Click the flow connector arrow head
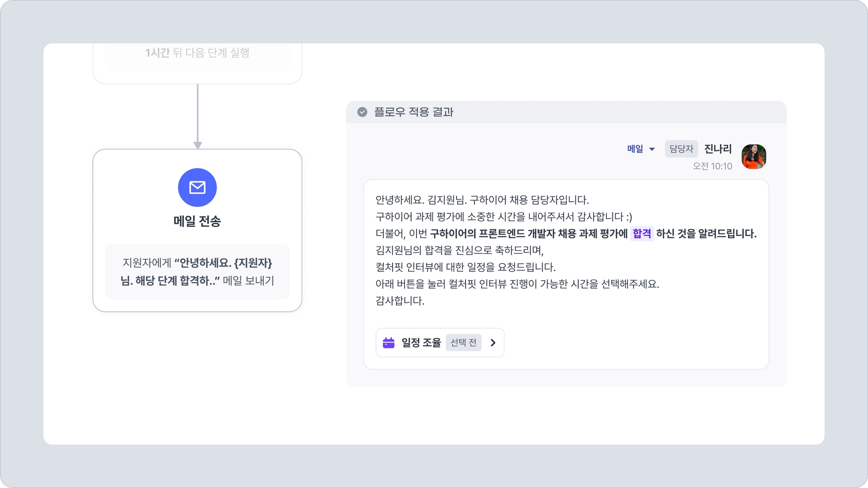This screenshot has width=868, height=488. coord(197,145)
